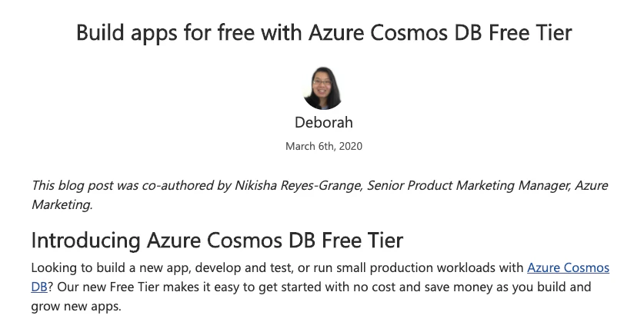Image resolution: width=644 pixels, height=322 pixels.
Task: Click the final line 'grow new apps.'
Action: (x=76, y=306)
